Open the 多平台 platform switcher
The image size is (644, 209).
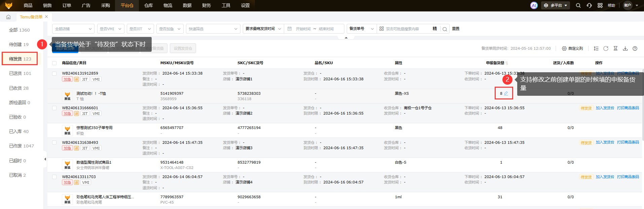coord(556,5)
